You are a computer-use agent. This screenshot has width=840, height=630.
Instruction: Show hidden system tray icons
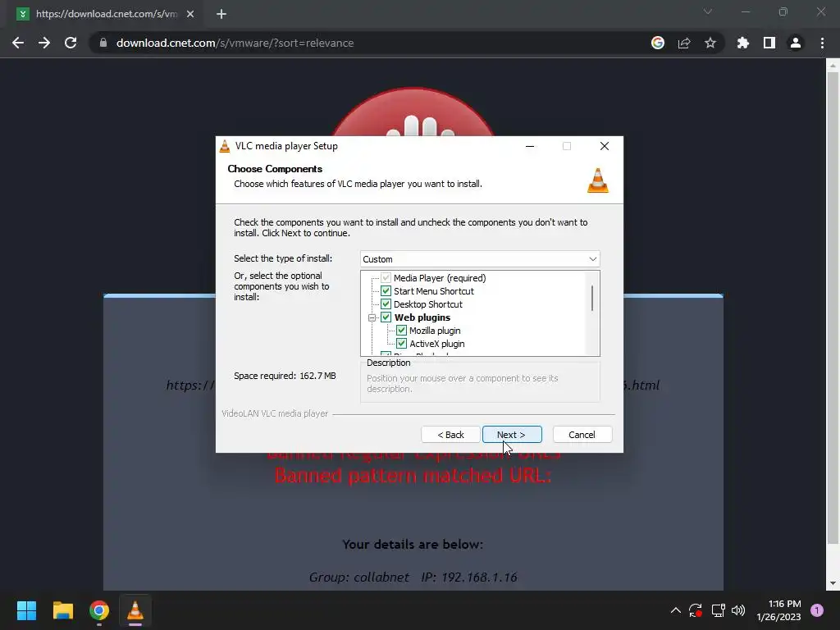(676, 610)
